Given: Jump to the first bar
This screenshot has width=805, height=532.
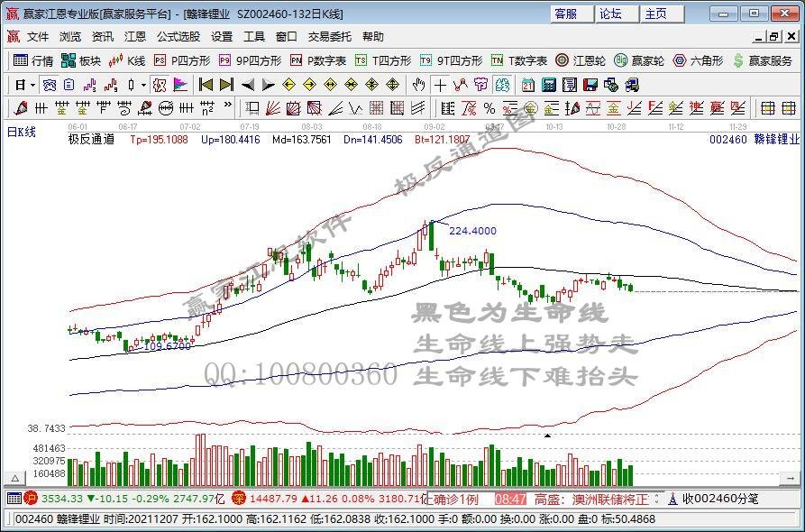Looking at the screenshot, I should click(x=206, y=85).
